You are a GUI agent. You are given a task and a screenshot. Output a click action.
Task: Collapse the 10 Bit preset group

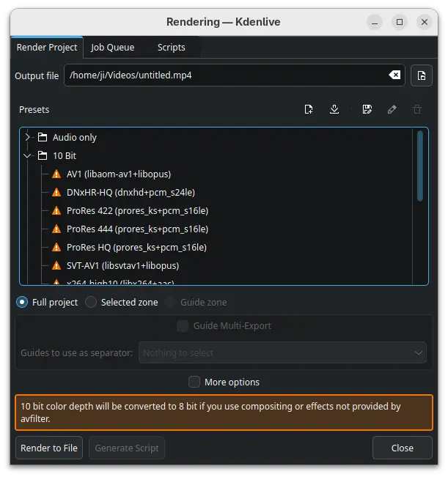[x=28, y=156]
